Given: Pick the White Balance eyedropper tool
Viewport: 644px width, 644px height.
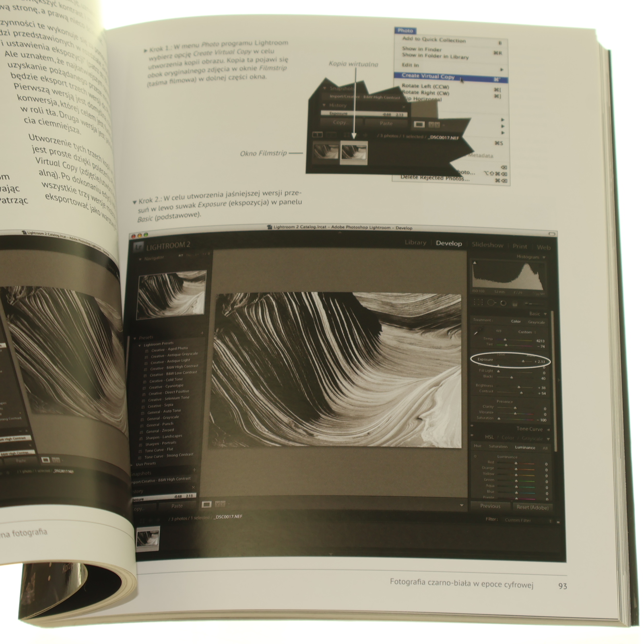Looking at the screenshot, I should (478, 332).
